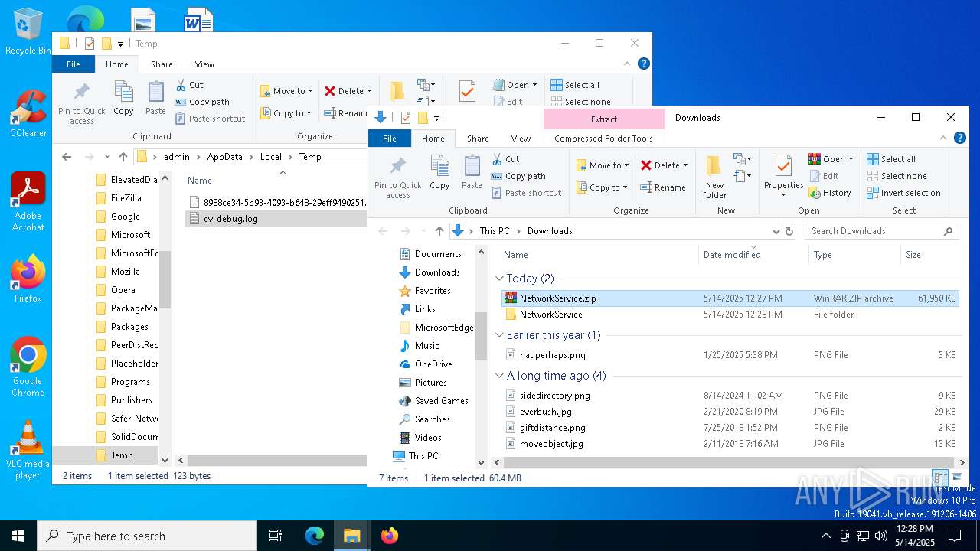The image size is (980, 551).
Task: Click Pin to Quick access in Temp window
Action: (x=81, y=103)
